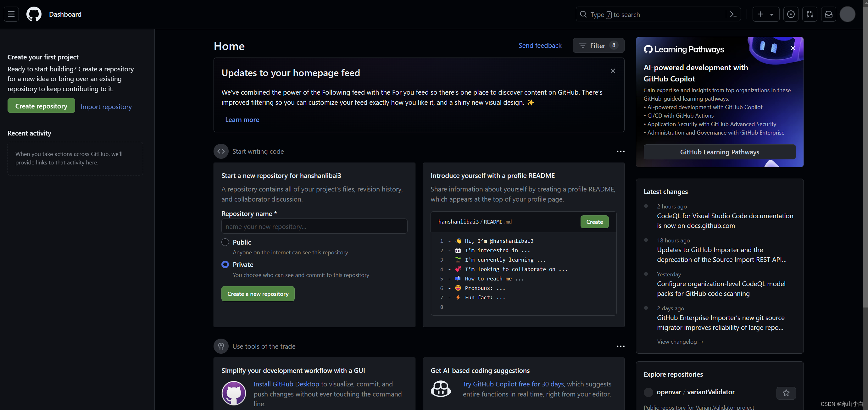The image size is (868, 410).
Task: Click README line 'Fun fact: ...'
Action: [485, 297]
